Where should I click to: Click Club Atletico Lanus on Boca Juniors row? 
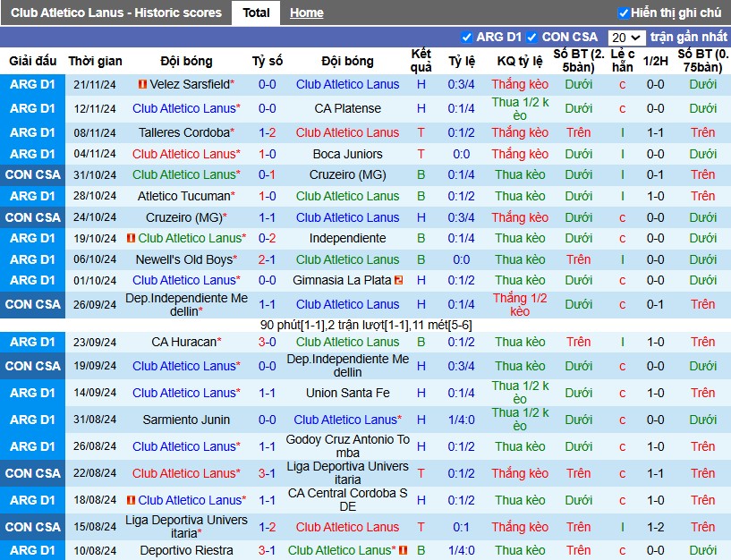pyautogui.click(x=186, y=154)
